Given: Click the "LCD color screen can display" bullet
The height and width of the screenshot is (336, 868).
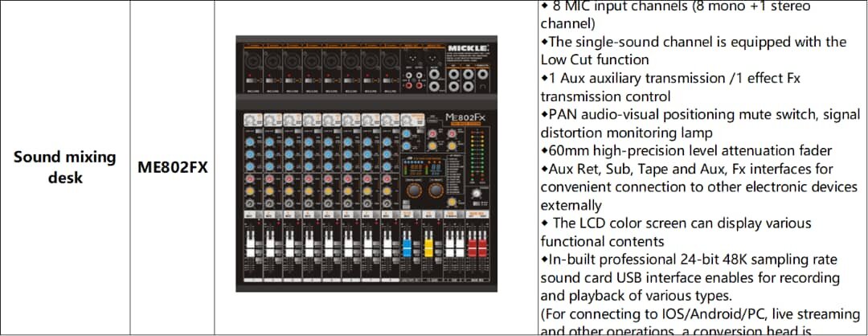Looking at the screenshot, I should point(679,223).
